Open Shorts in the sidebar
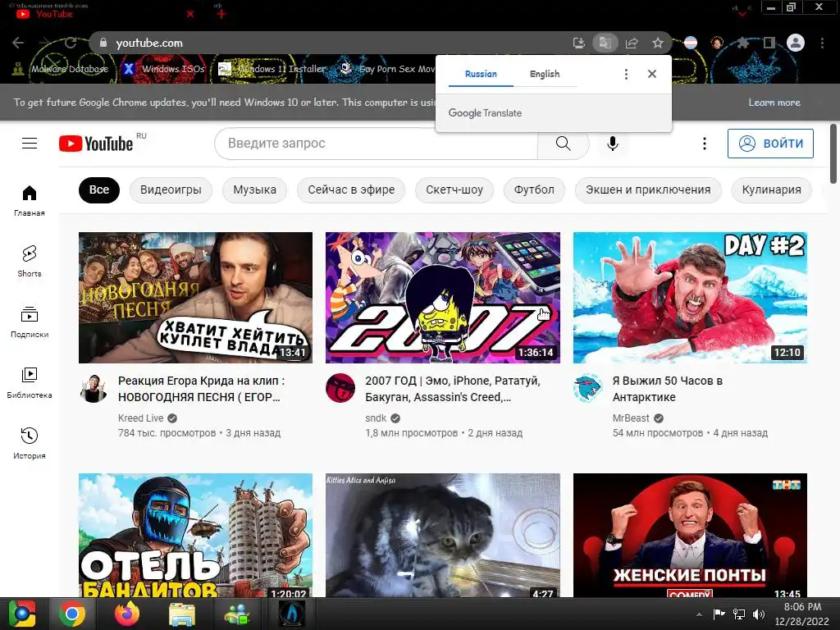 pyautogui.click(x=30, y=262)
